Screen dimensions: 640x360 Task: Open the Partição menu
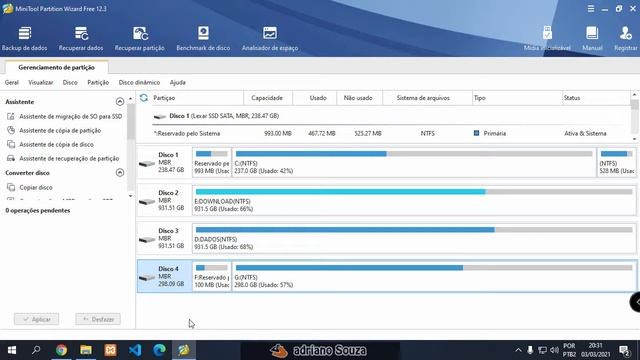click(x=98, y=82)
